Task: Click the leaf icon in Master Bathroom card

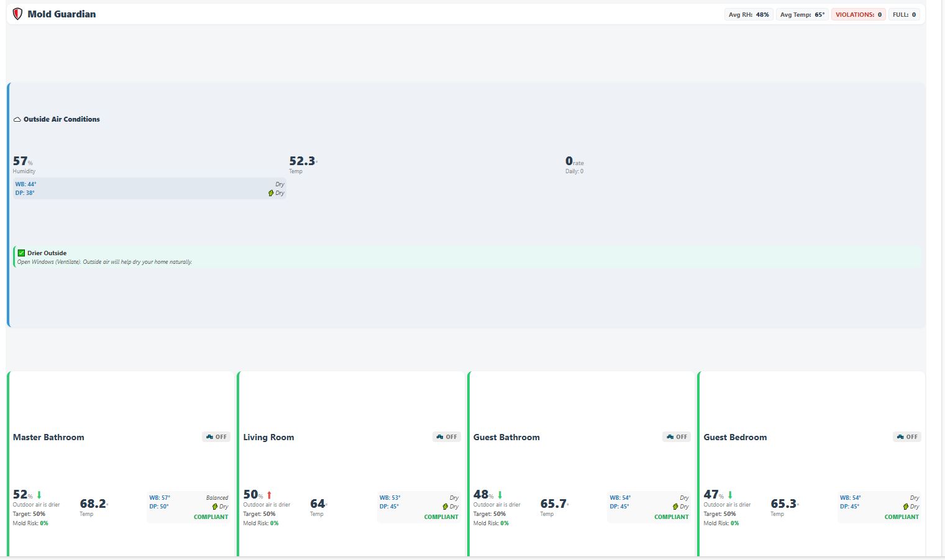Action: tap(215, 507)
